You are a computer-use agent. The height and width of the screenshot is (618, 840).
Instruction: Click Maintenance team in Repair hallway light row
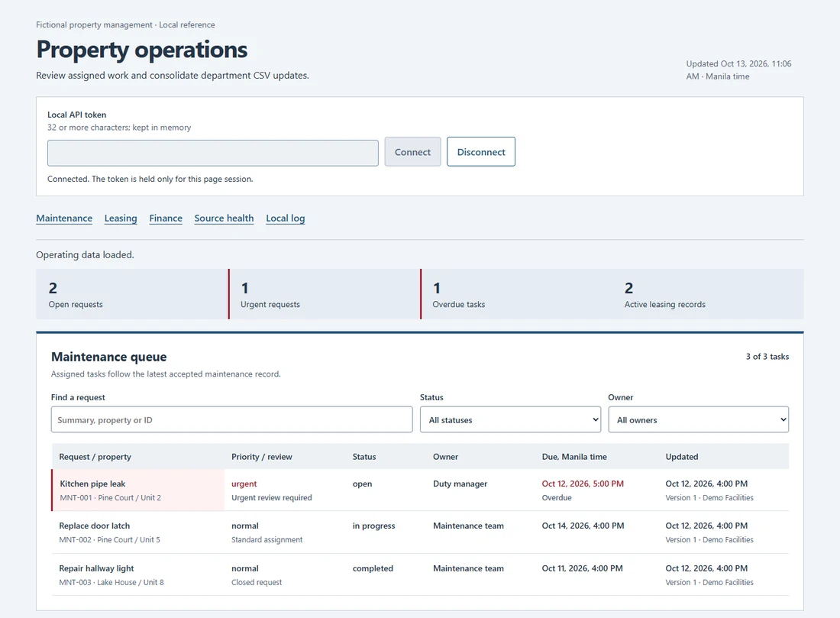pos(469,568)
